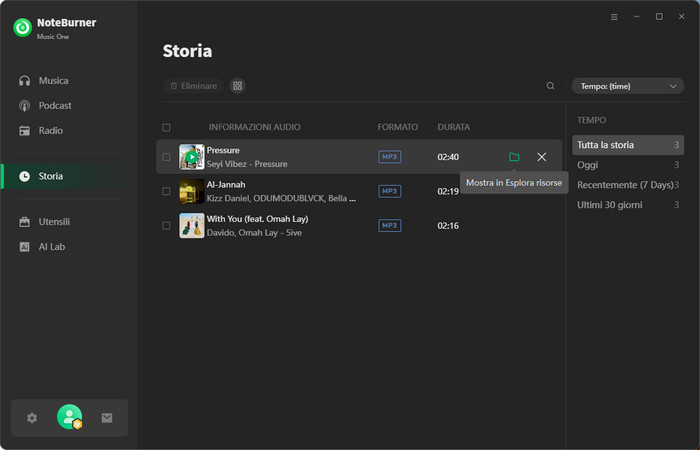The width and height of the screenshot is (700, 450).
Task: Click Davido, Omah Lay - 5ive subtitle
Action: [x=254, y=233]
